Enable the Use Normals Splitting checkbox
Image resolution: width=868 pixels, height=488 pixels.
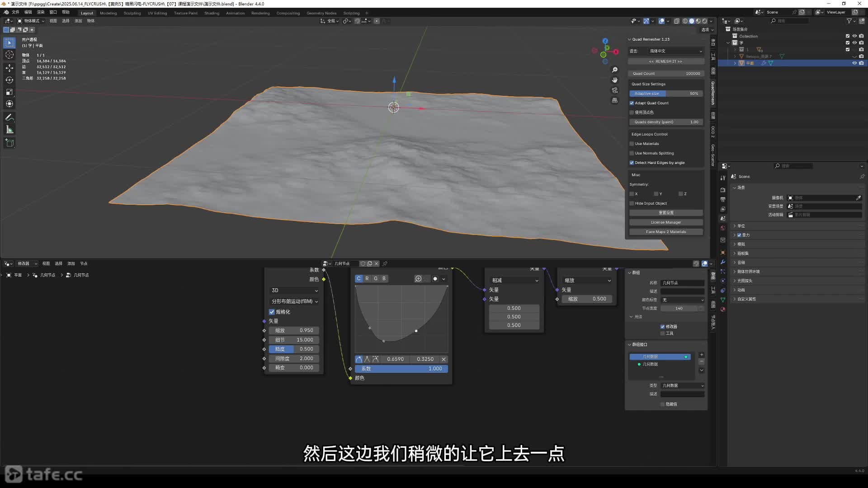tap(632, 153)
